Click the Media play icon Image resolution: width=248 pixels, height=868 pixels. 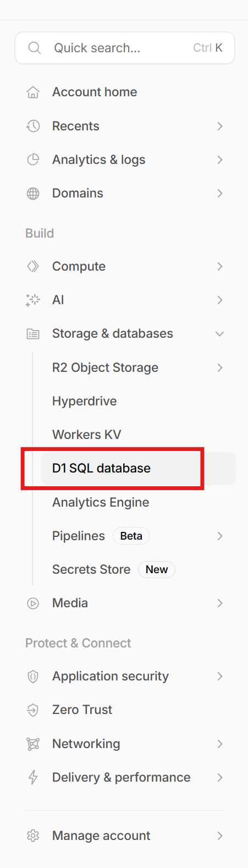(33, 603)
